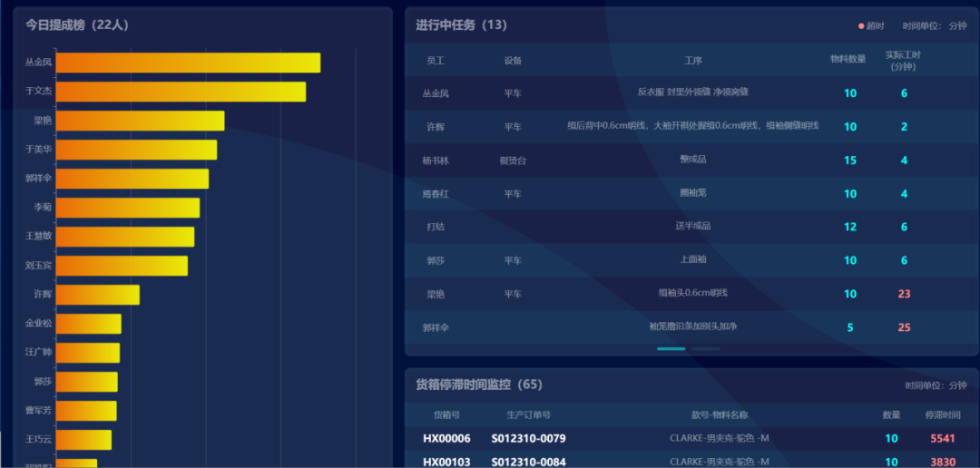Screen dimensions: 980x468
Task: Click the 反衣服 封里外领缝 净领窝缝 process cell
Action: pos(693,92)
